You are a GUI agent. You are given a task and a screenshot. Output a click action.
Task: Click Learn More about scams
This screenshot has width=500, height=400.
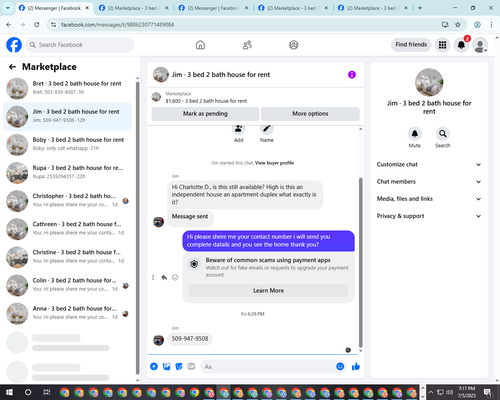coord(268,291)
